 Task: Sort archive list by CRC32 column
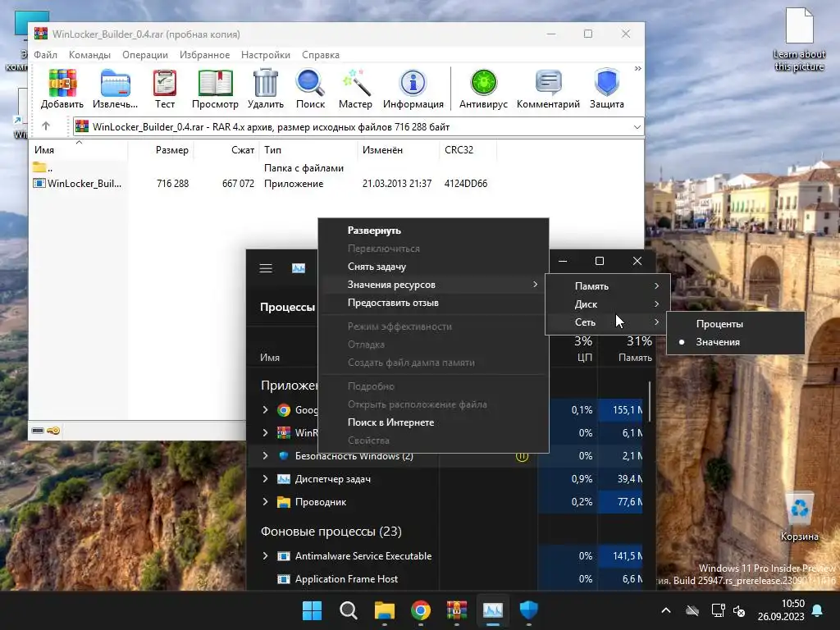(468, 150)
